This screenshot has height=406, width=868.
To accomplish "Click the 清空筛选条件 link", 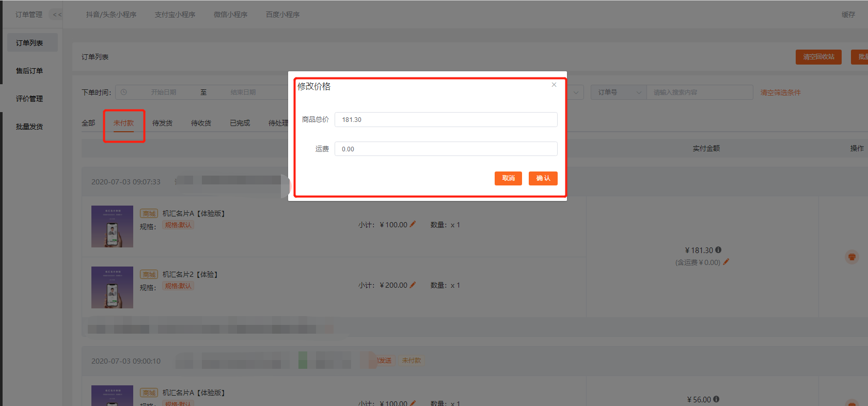I will pyautogui.click(x=780, y=92).
